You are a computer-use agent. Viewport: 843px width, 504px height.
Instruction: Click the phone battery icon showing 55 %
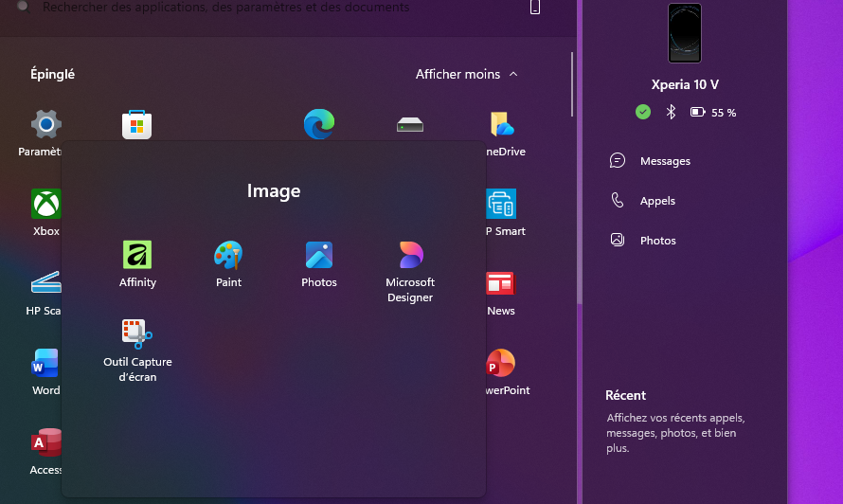(x=697, y=112)
